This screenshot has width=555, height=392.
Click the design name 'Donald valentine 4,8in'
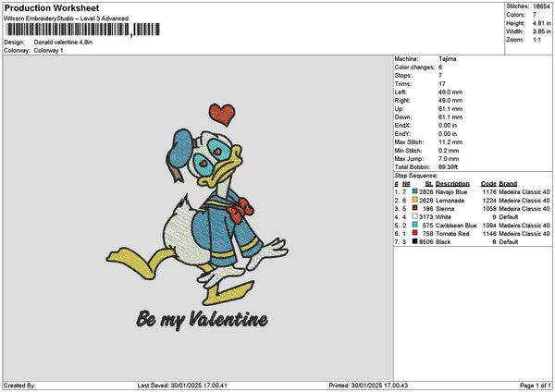[x=63, y=43]
